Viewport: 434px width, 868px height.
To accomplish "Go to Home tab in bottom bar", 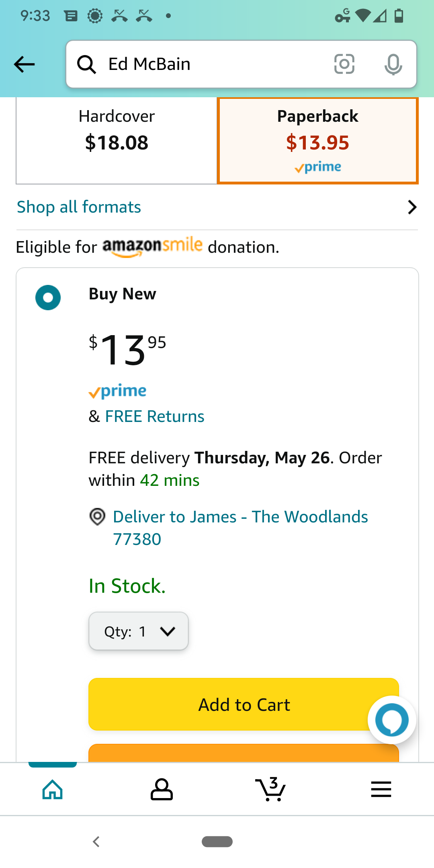I will click(53, 790).
